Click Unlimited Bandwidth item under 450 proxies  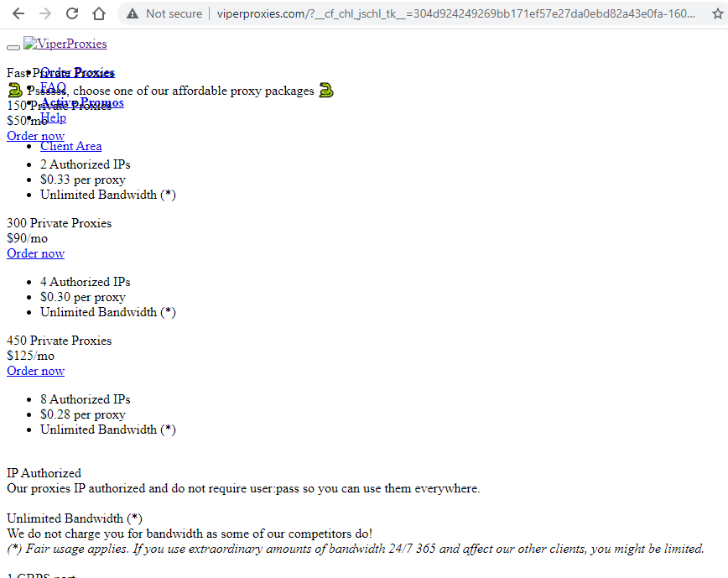coord(108,430)
